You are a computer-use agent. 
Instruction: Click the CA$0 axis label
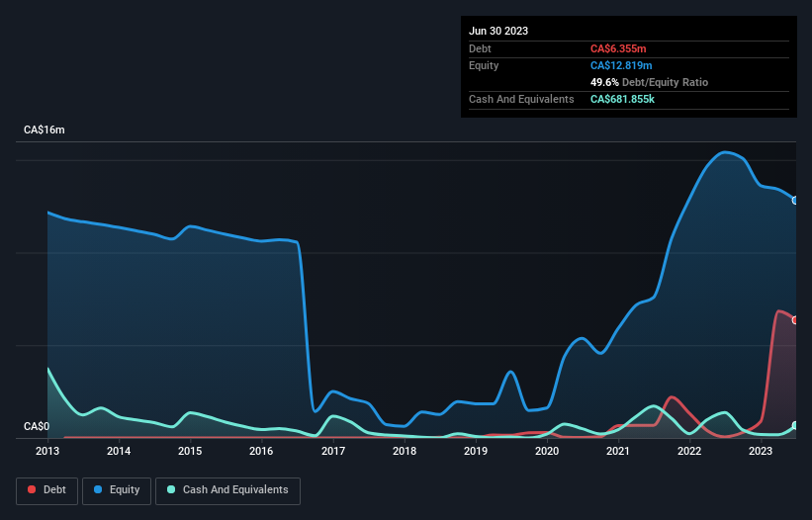(37, 426)
